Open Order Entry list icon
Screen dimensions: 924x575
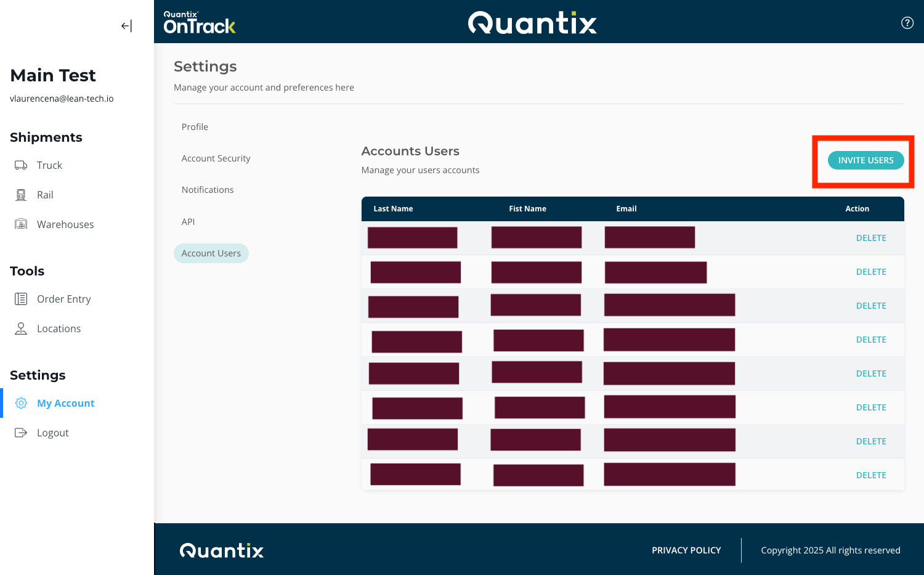21,299
